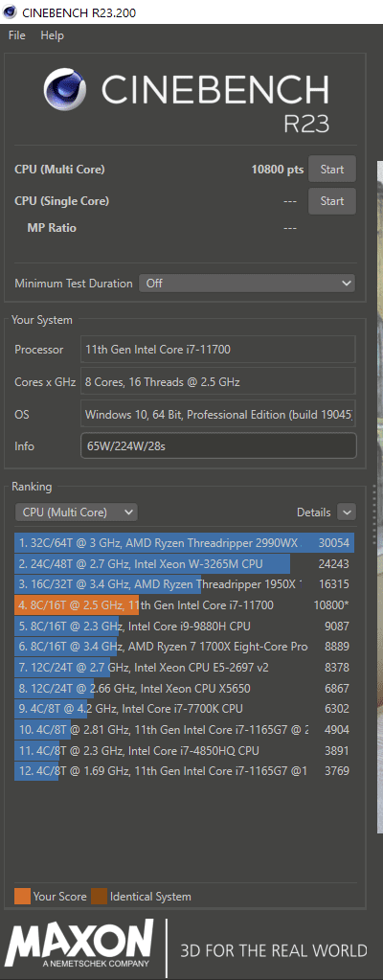The width and height of the screenshot is (383, 980).
Task: Select the i7-1165G7 2.81 GHz ranking row
Action: [185, 729]
